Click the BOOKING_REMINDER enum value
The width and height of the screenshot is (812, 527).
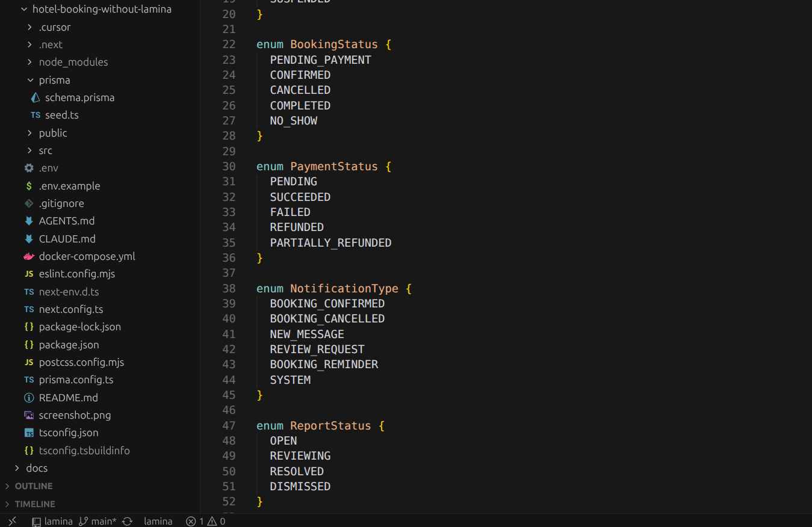[324, 364]
